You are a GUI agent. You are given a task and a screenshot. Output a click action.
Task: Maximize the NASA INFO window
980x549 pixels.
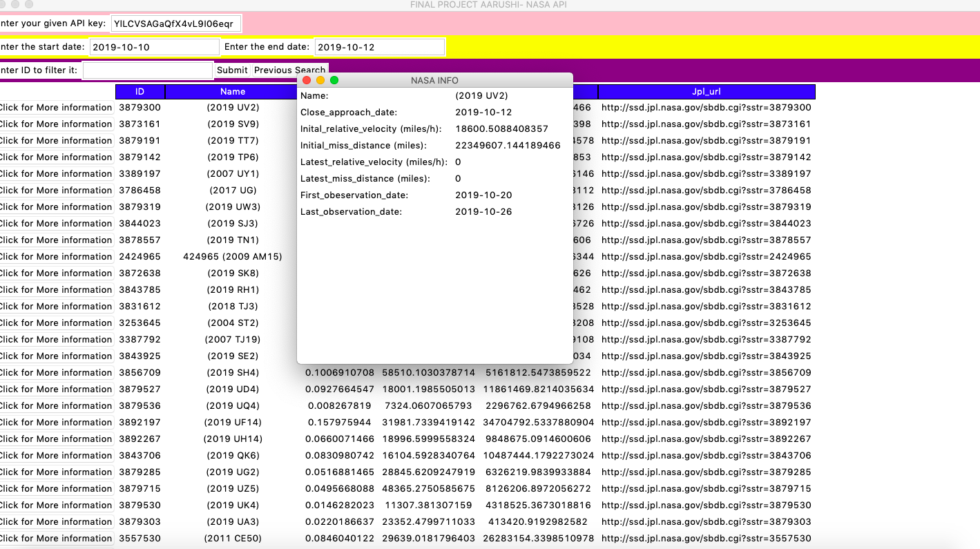[x=334, y=80]
